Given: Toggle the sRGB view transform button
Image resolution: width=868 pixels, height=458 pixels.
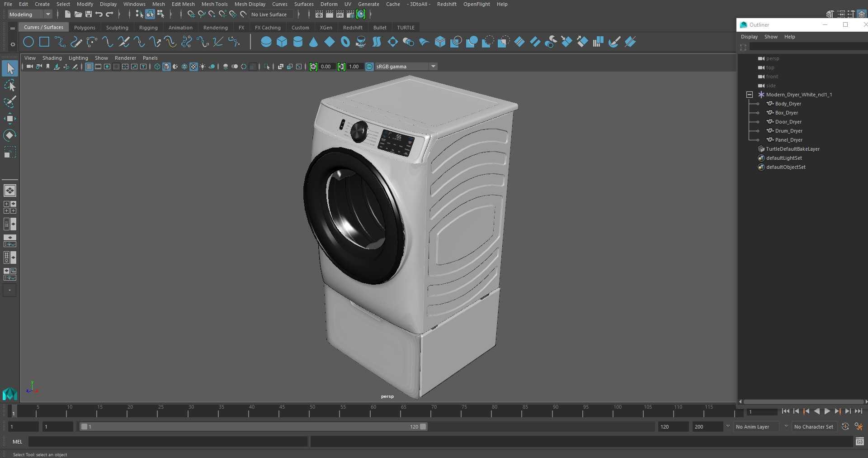Looking at the screenshot, I should [369, 67].
